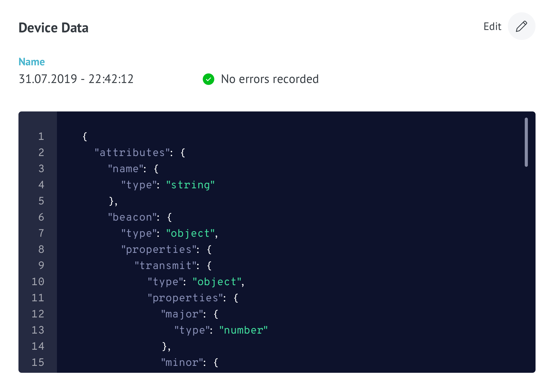
Task: Click the No errors recorded status text
Action: coord(270,79)
